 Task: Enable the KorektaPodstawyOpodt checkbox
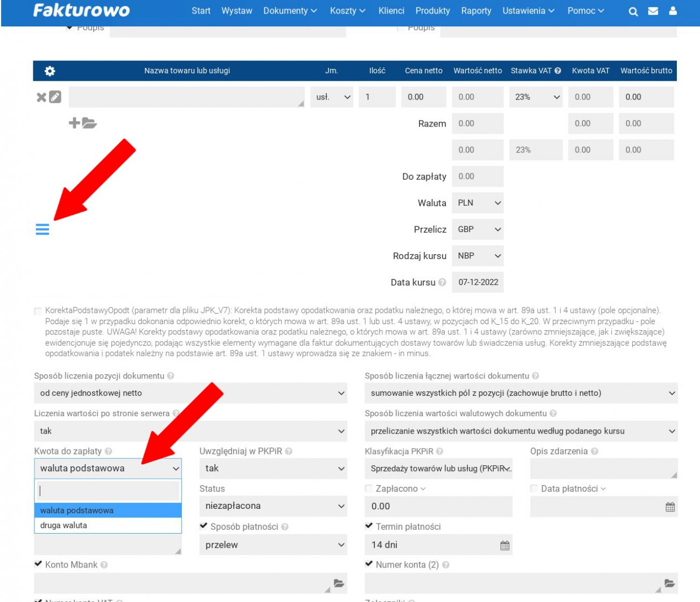(38, 311)
